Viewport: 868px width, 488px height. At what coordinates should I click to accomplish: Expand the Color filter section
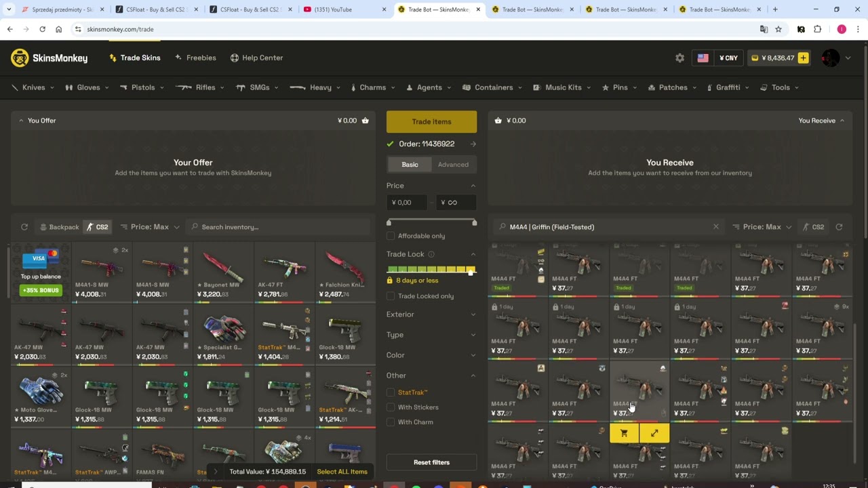431,355
